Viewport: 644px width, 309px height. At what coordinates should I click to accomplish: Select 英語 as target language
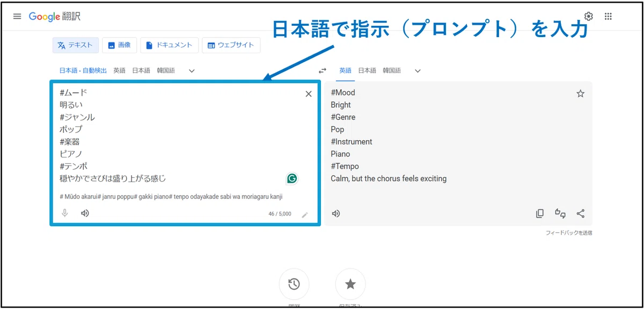[x=345, y=70]
